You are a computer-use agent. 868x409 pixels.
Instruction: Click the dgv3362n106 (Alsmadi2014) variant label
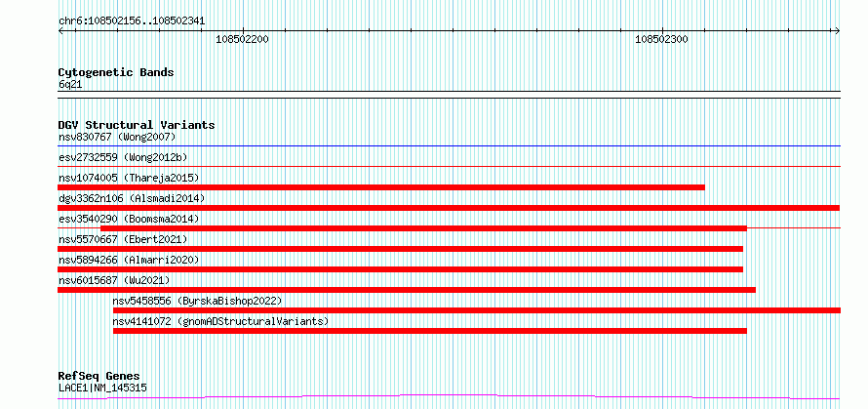coord(132,198)
